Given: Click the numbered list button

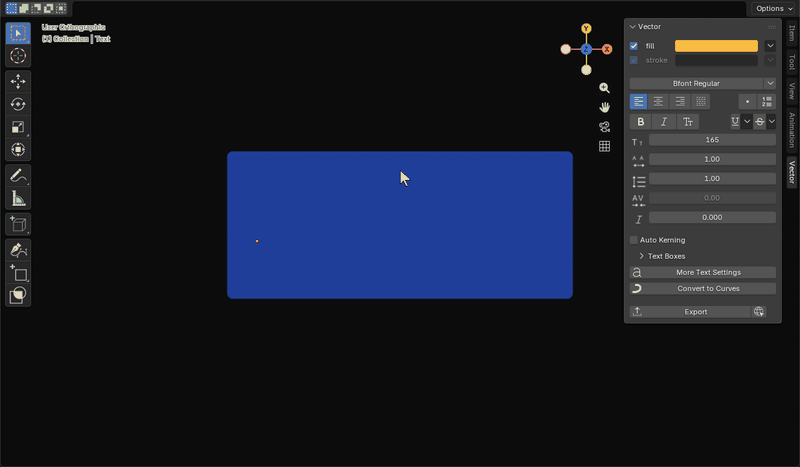Looking at the screenshot, I should [766, 102].
